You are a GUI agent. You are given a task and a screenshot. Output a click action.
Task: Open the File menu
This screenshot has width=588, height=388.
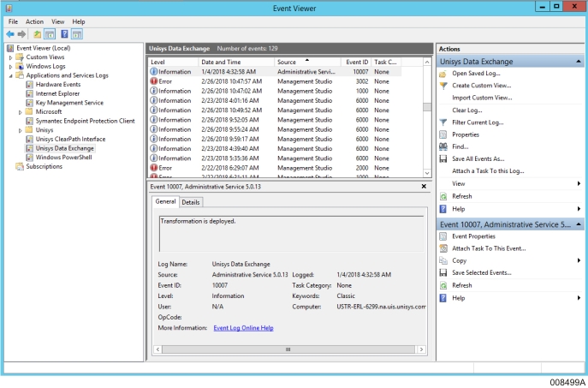coord(13,21)
